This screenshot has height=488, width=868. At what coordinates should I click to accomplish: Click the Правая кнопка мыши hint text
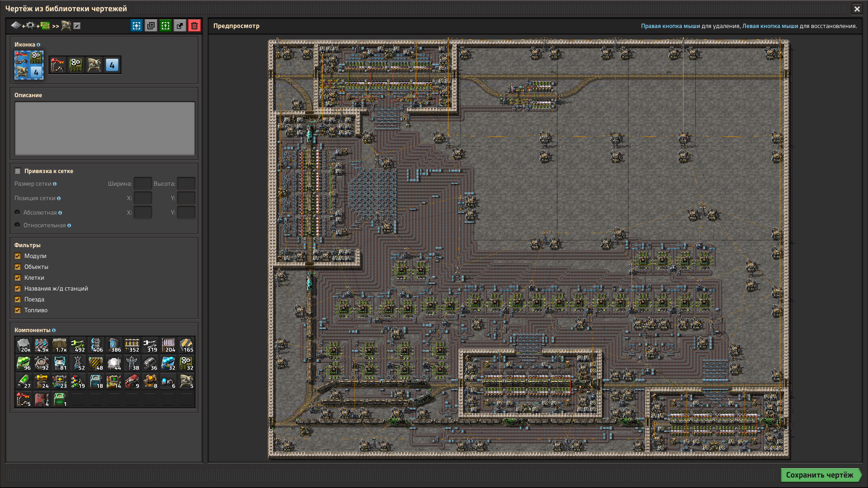670,26
